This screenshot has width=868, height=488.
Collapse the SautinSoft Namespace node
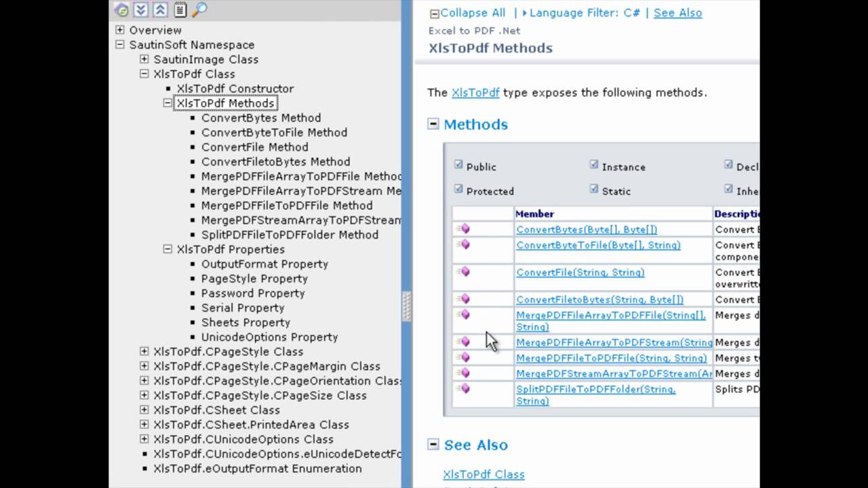click(x=120, y=45)
